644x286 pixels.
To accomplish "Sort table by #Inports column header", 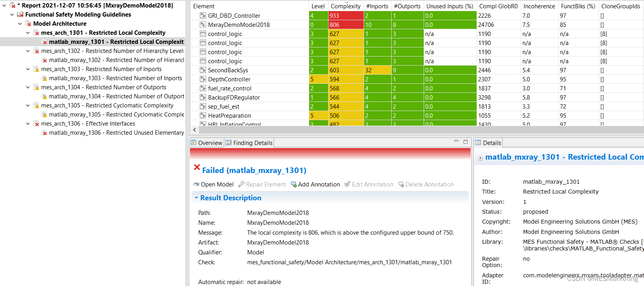I will tap(377, 6).
